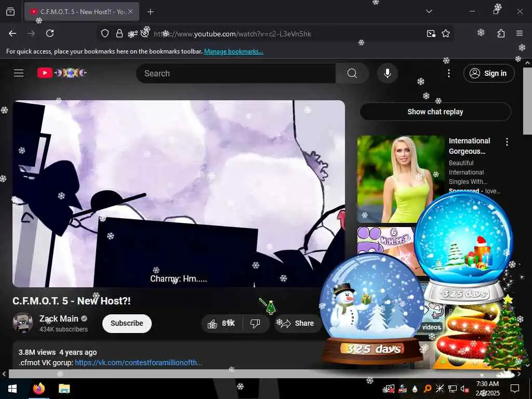Image resolution: width=532 pixels, height=399 pixels.
Task: Click the video player area
Action: pos(179,194)
